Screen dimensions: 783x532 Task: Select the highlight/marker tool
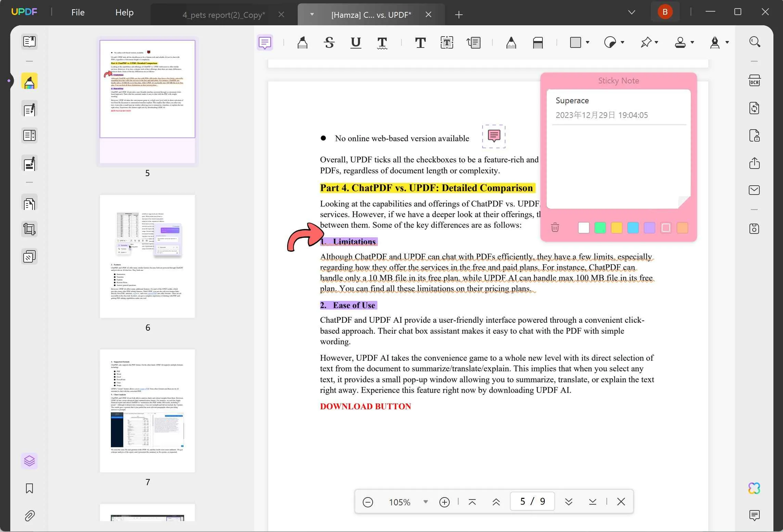pos(303,42)
